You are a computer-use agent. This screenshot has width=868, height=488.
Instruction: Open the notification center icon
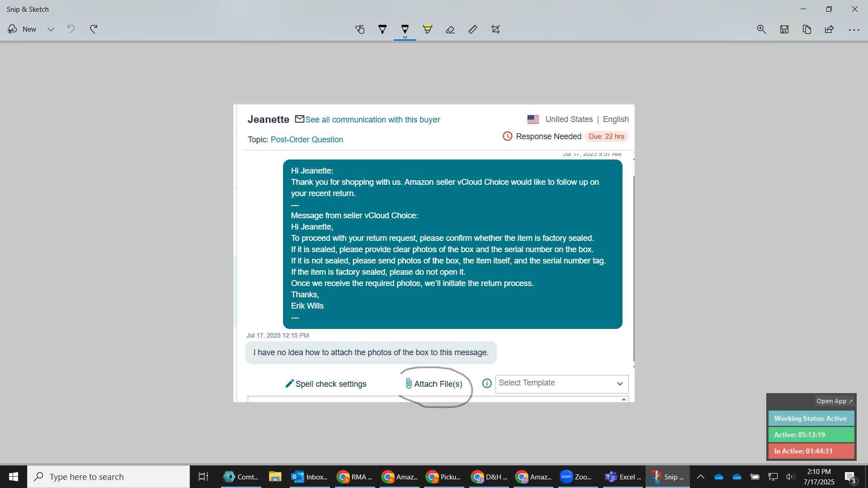tap(850, 477)
